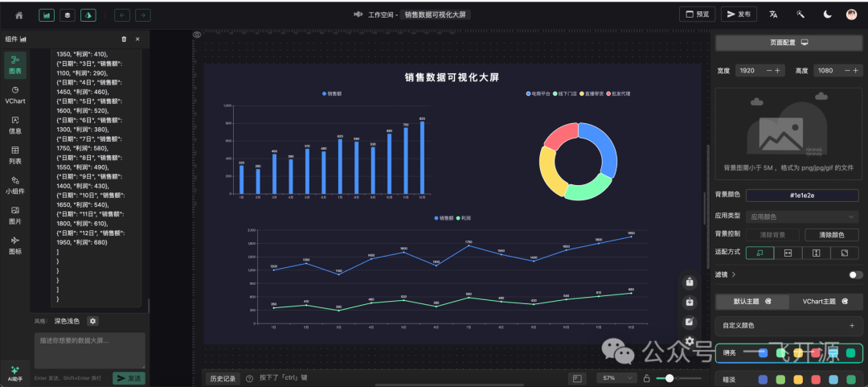Select full-stretch adaptation option
This screenshot has height=387, width=868.
coord(845,253)
